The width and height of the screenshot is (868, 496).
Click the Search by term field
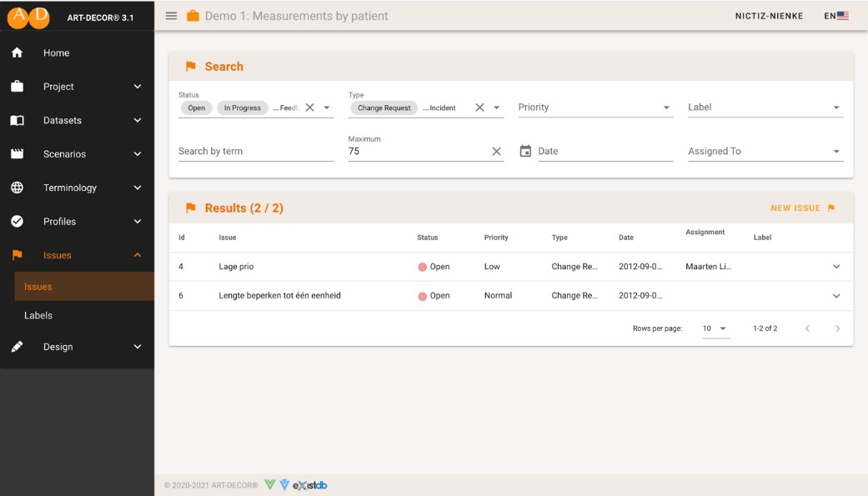click(x=255, y=152)
